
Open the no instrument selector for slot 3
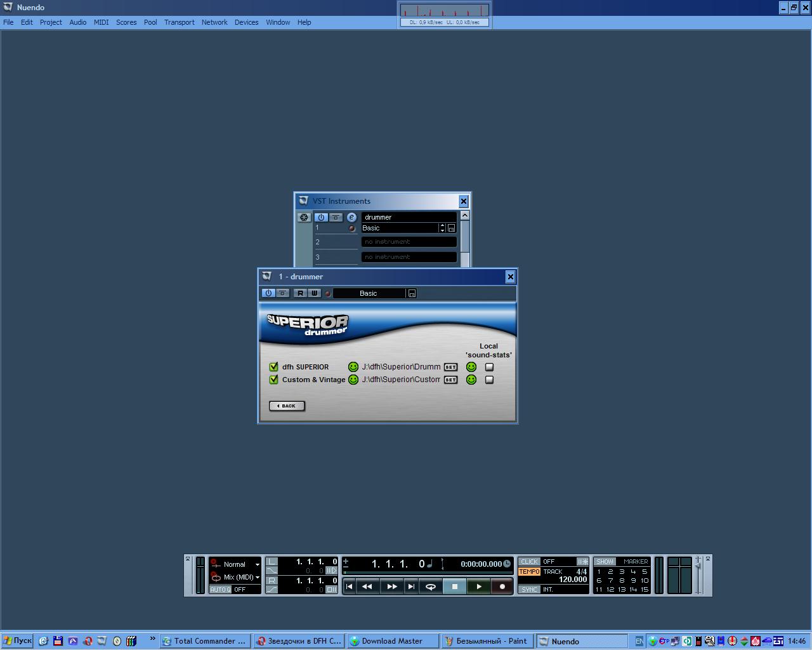pyautogui.click(x=409, y=257)
